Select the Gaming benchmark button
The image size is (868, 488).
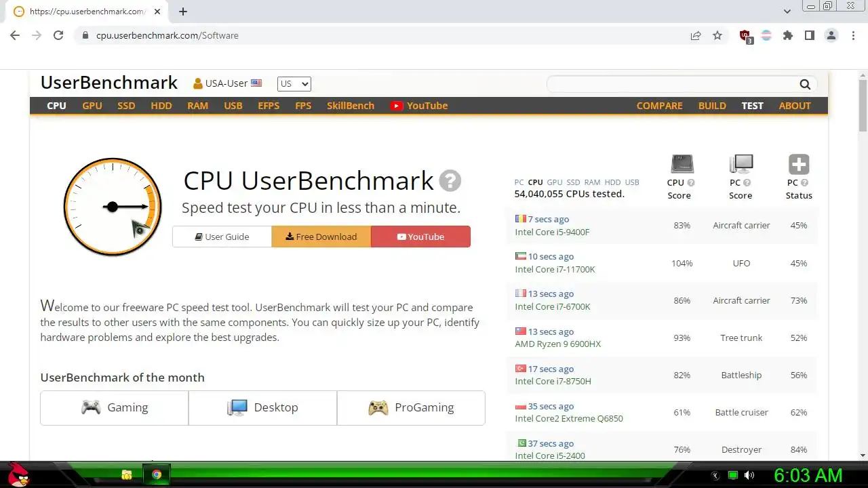(x=115, y=407)
